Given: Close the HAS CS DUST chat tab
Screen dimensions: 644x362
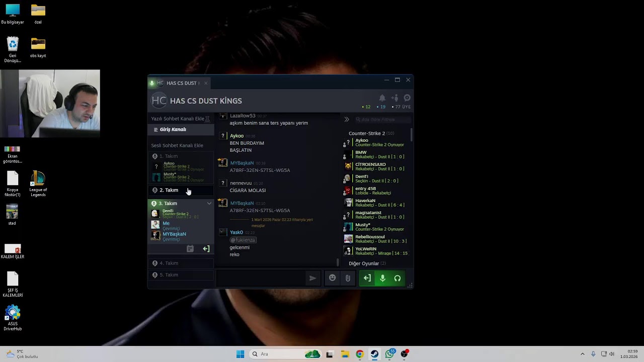Looking at the screenshot, I should tap(205, 83).
